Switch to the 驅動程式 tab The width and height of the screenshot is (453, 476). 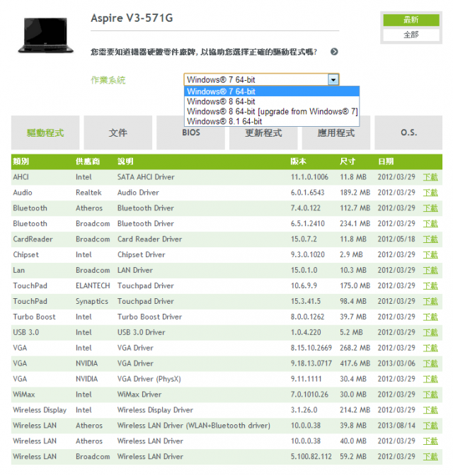[x=45, y=132]
